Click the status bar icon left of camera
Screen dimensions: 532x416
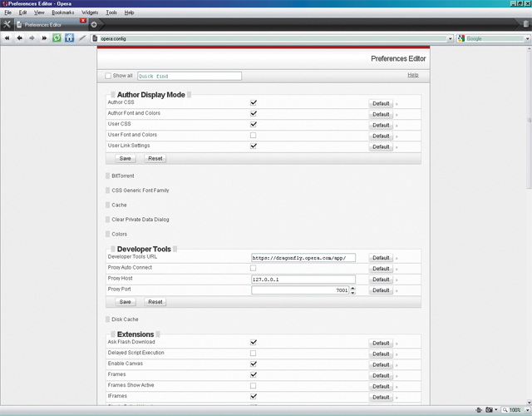click(479, 410)
